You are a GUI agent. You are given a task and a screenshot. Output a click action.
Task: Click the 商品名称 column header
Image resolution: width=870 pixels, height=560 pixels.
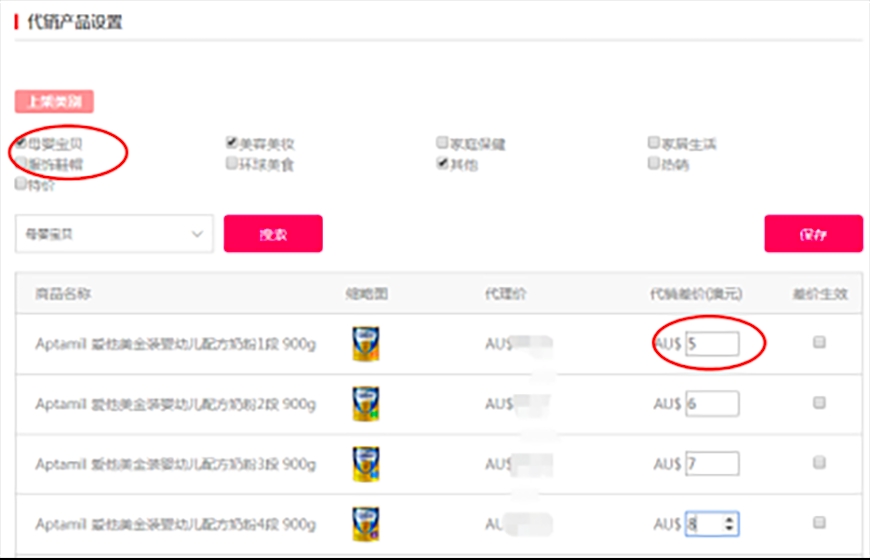pos(63,294)
